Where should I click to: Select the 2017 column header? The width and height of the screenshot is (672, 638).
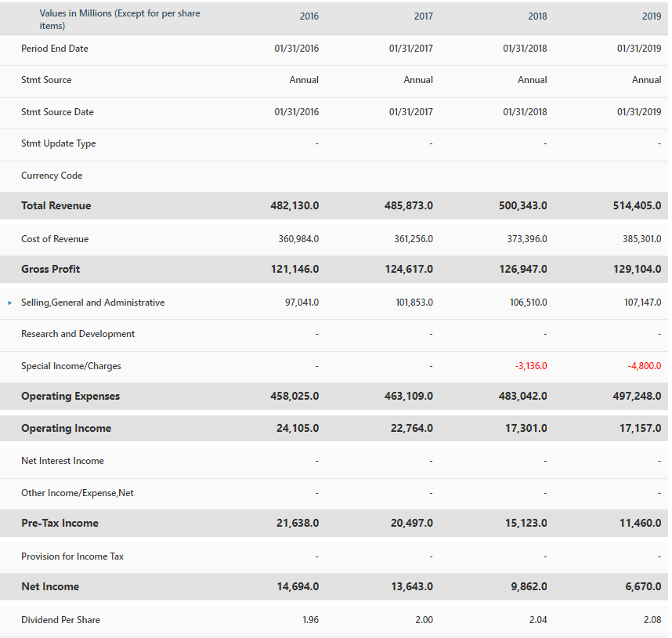tap(423, 16)
